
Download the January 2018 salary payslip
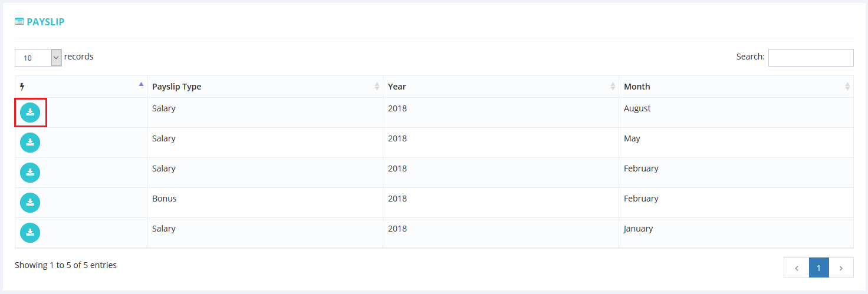click(x=30, y=233)
